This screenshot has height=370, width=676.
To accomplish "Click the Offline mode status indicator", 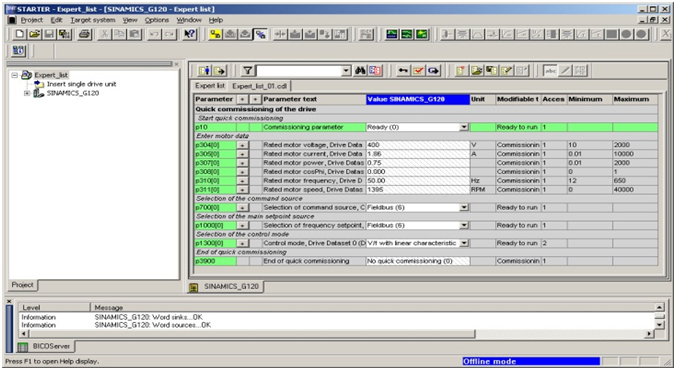I will coord(531,361).
